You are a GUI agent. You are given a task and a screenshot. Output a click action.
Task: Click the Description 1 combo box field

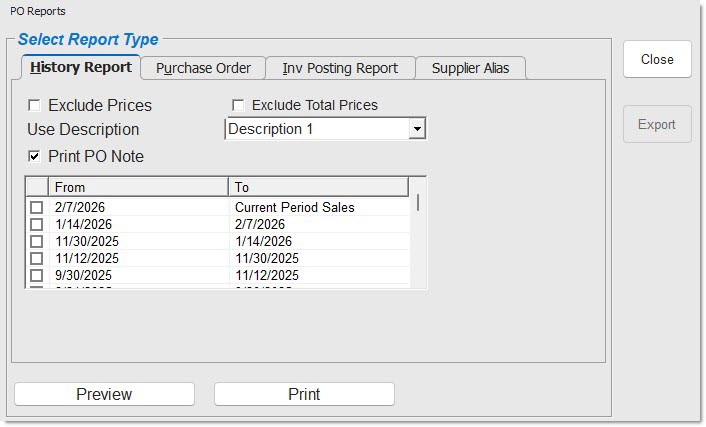(316, 129)
